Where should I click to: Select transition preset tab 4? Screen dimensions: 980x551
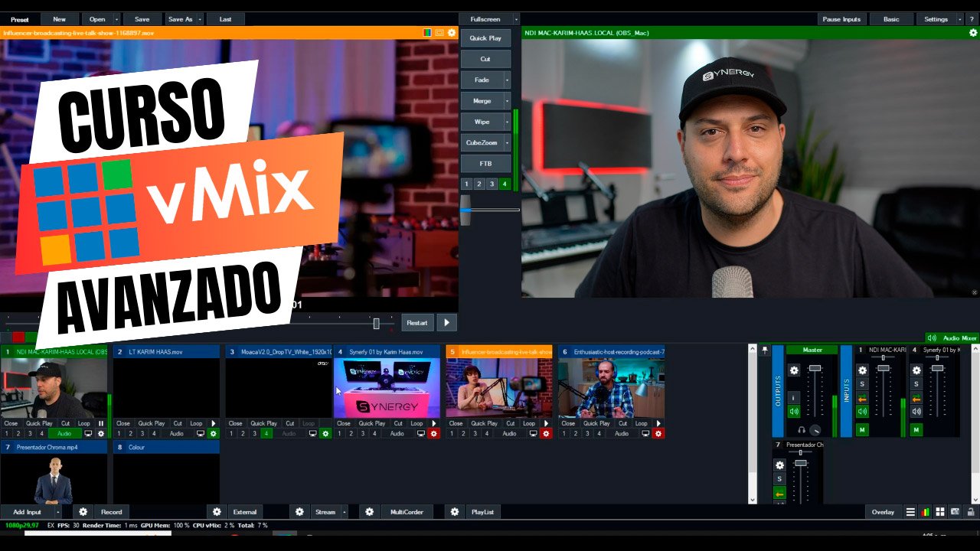505,184
